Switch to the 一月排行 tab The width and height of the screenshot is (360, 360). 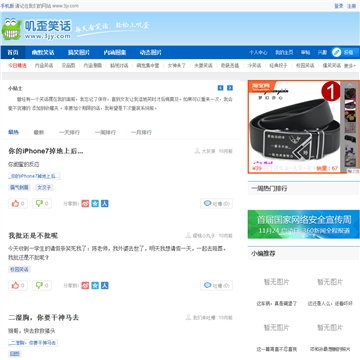[x=141, y=132]
